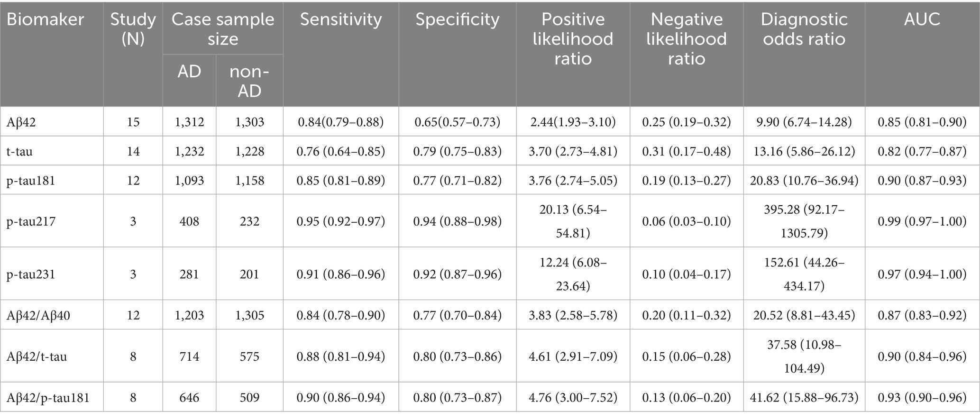
Task: Click the Negative likelihood ratio header
Action: point(687,39)
